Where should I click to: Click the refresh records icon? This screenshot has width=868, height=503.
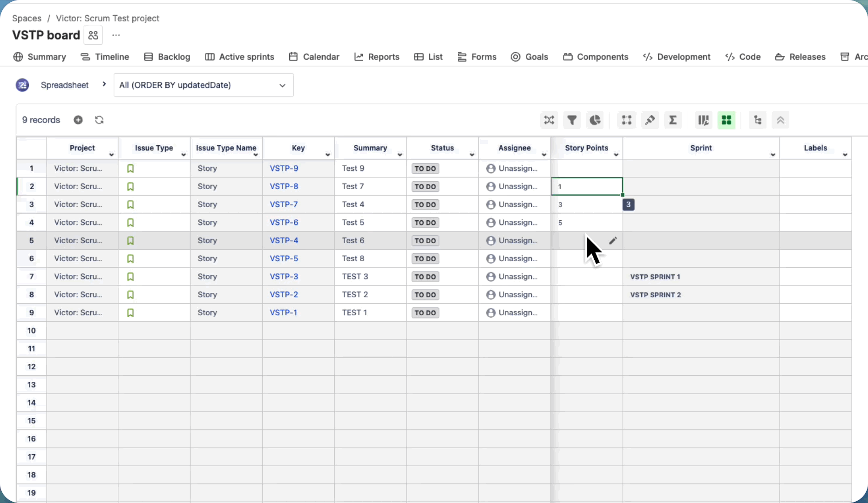coord(99,120)
